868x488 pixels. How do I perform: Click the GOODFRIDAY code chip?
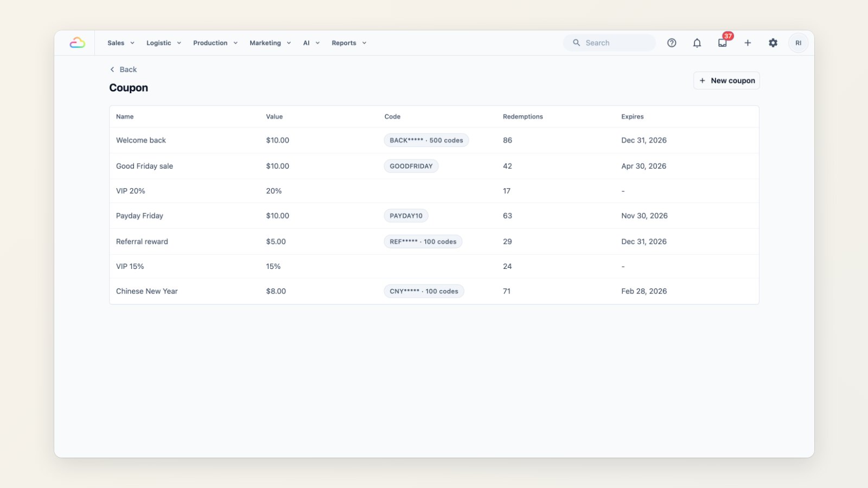pyautogui.click(x=411, y=166)
